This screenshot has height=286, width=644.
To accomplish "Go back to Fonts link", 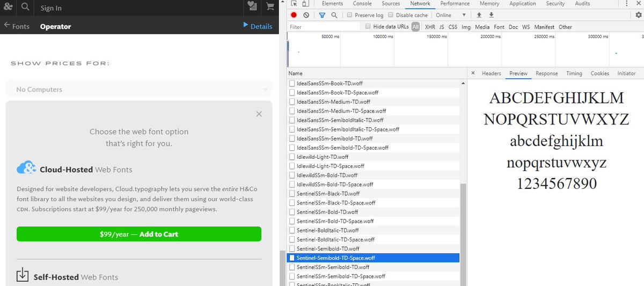I will tap(21, 26).
